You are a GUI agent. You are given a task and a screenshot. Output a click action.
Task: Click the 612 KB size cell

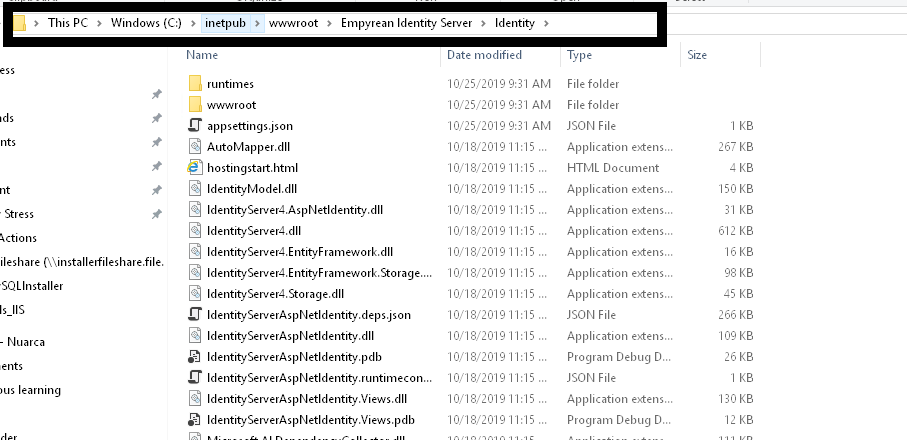pos(736,231)
